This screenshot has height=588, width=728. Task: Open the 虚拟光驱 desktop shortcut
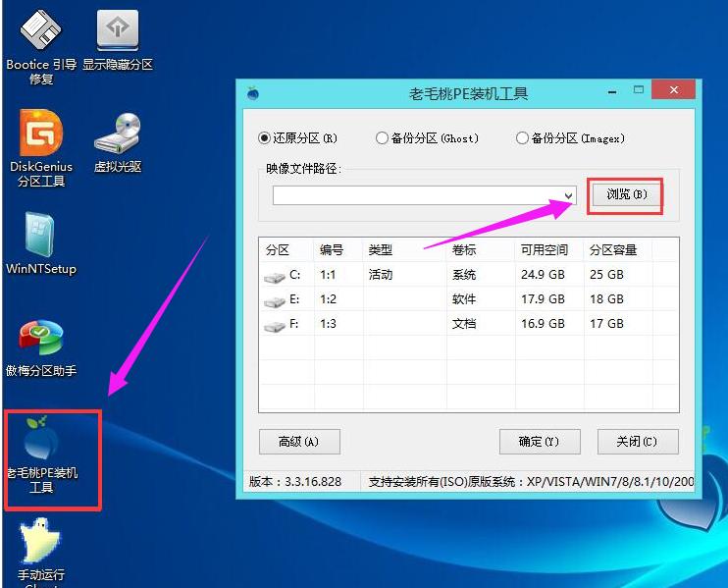click(x=117, y=135)
